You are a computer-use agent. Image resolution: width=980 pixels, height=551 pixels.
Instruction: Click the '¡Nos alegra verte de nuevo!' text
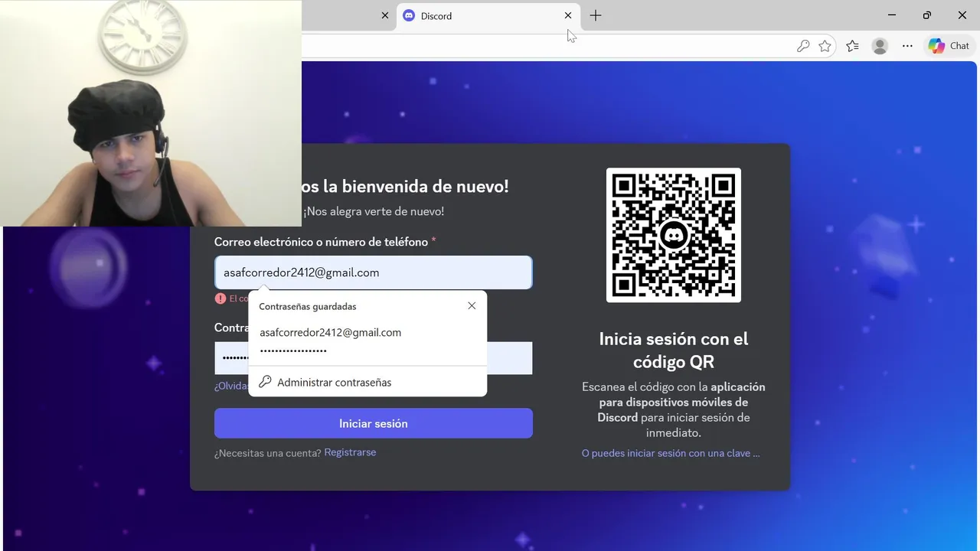tap(374, 211)
